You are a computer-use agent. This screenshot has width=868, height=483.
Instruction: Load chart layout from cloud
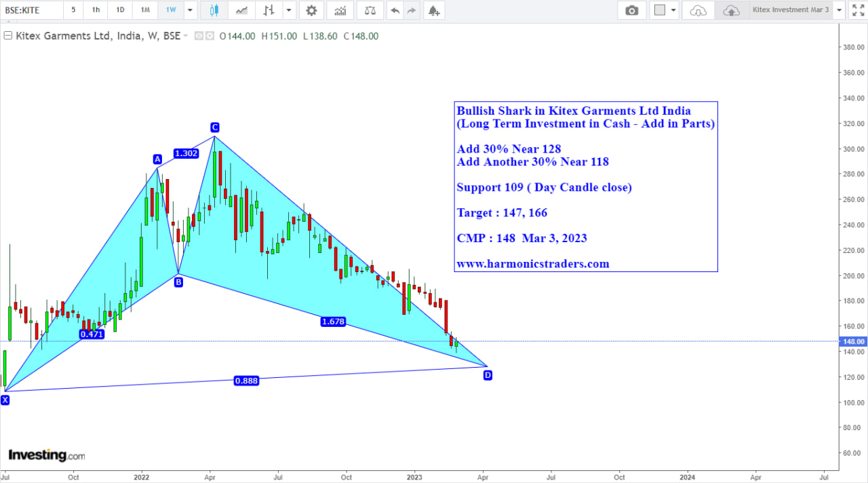pyautogui.click(x=698, y=10)
